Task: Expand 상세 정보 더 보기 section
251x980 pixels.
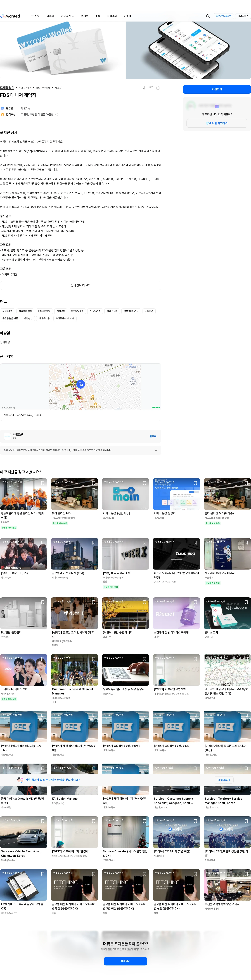Action: pos(81,285)
